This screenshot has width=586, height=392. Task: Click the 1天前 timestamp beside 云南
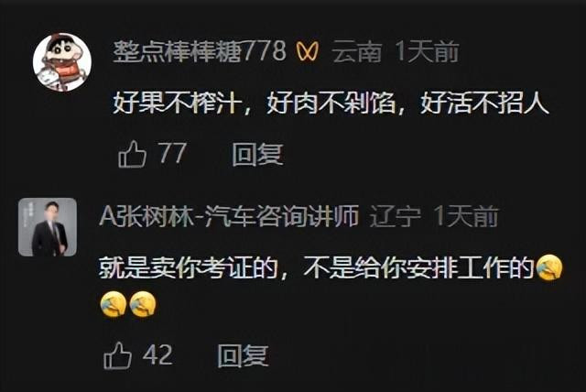tap(428, 51)
